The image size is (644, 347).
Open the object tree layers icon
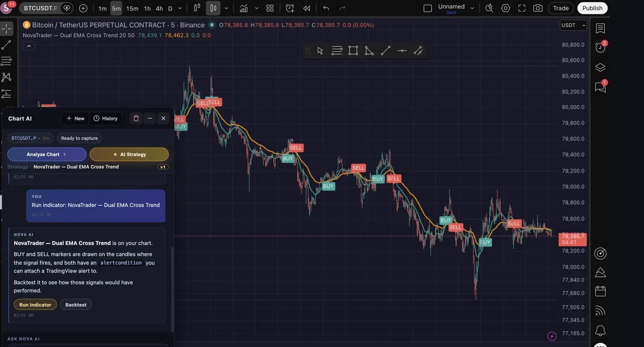(x=600, y=67)
